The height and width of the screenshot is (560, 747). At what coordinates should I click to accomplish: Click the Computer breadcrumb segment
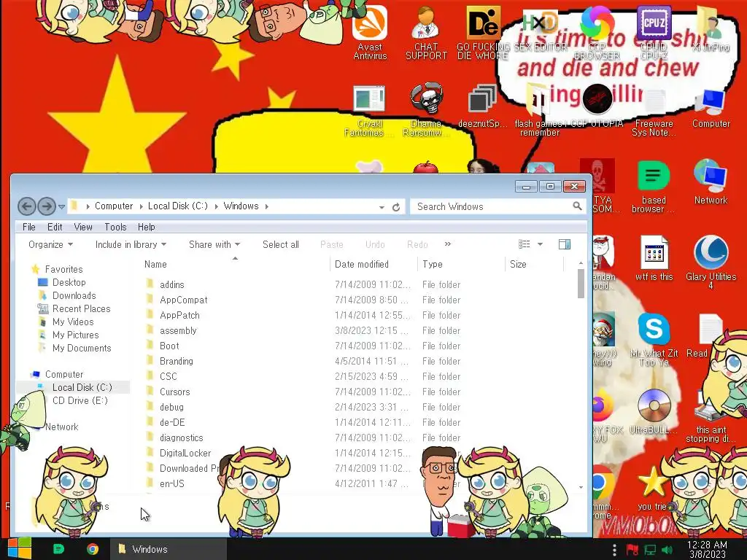114,206
